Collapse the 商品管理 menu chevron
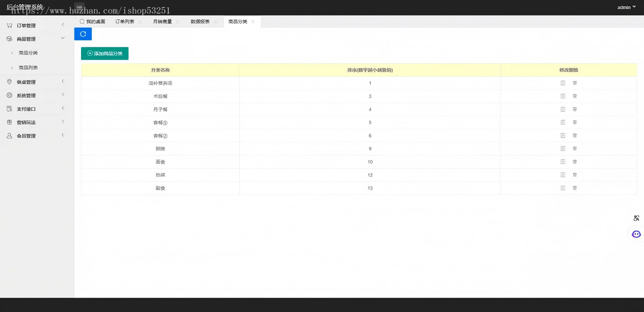The width and height of the screenshot is (644, 312). [x=63, y=38]
